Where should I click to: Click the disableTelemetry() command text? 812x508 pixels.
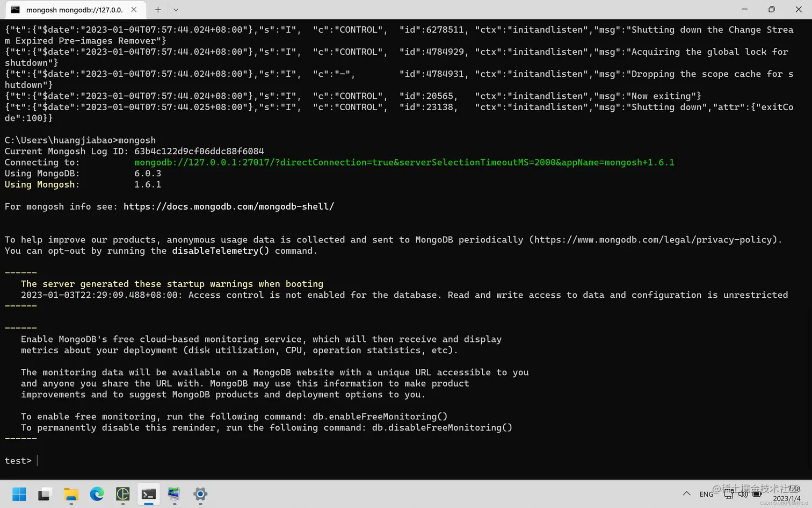(221, 251)
